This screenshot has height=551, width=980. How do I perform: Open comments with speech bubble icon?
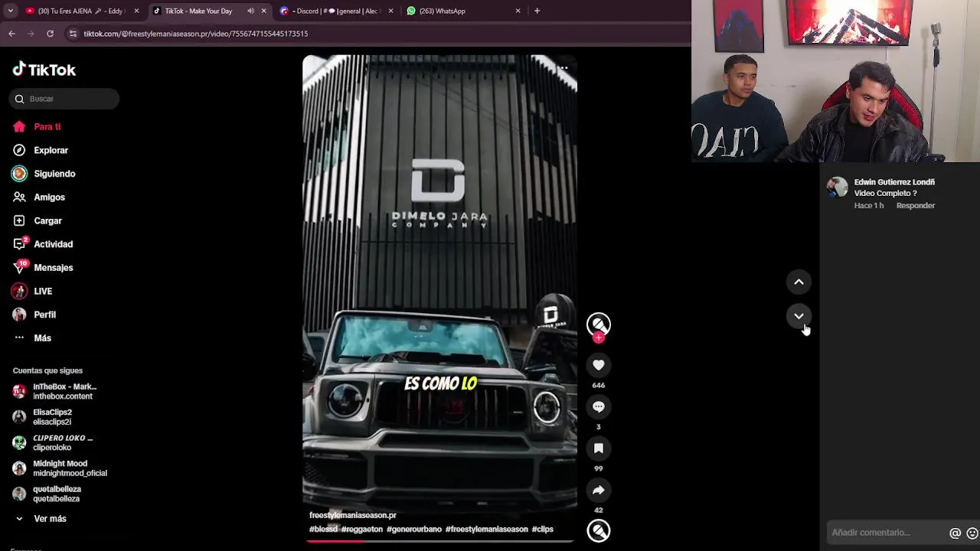(x=599, y=407)
